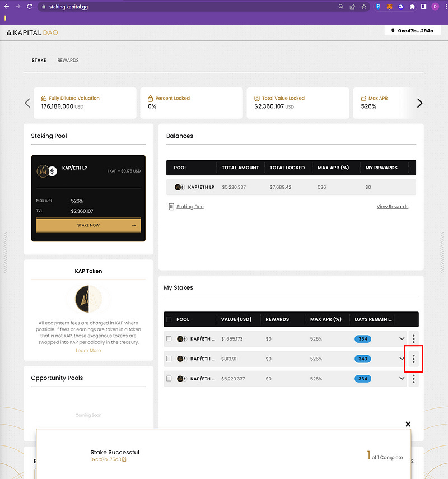Expand the $813.911 stake row chevron
448x479 pixels.
click(402, 359)
